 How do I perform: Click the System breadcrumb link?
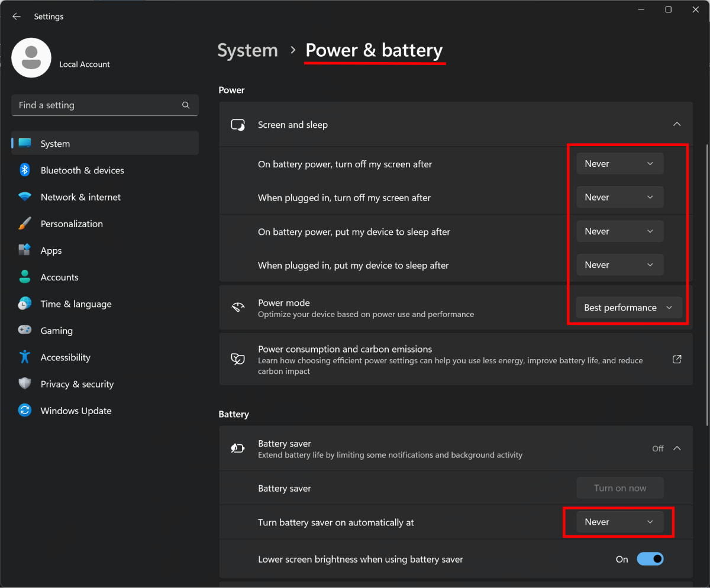[x=247, y=51]
